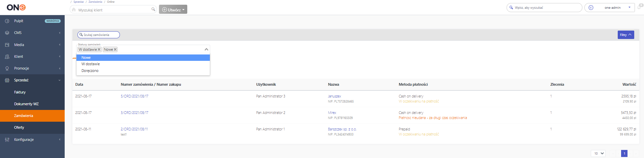The width and height of the screenshot is (644, 158).
Task: Click the Klient people icon
Action: tap(7, 56)
